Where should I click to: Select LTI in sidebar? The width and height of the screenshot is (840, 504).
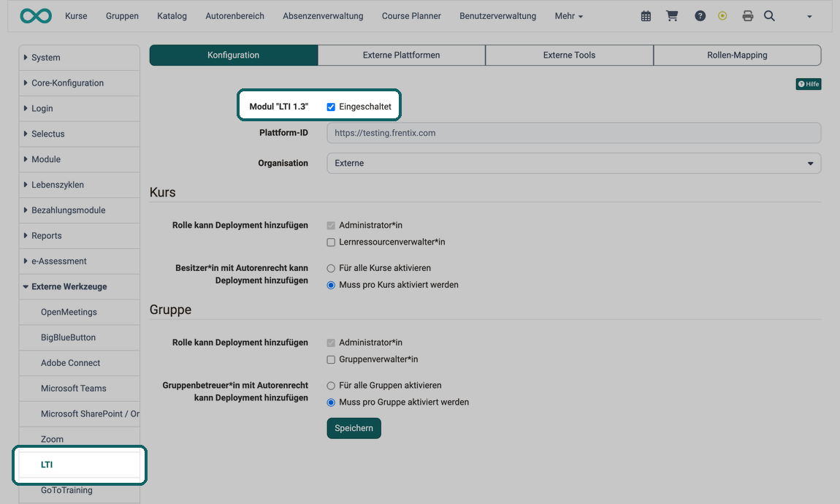coord(80,465)
